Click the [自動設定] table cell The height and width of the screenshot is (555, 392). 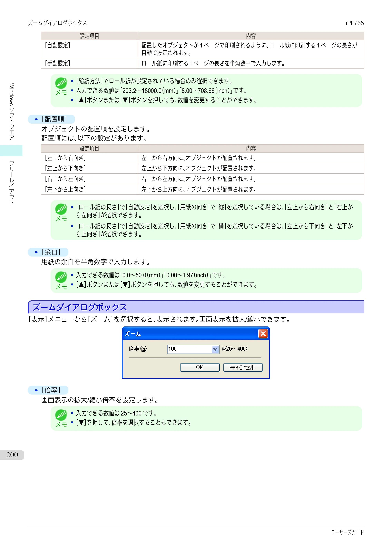(89, 49)
